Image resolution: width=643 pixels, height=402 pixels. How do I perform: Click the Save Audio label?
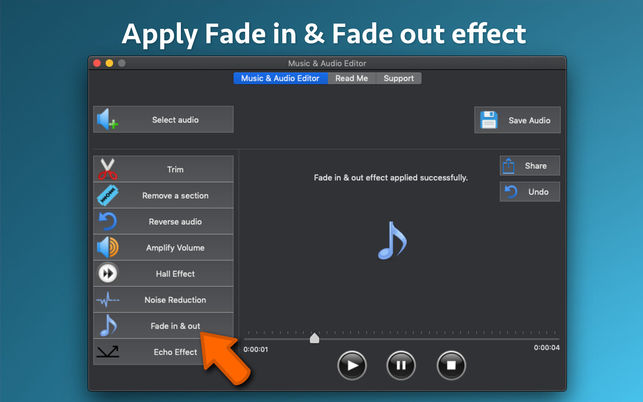pos(529,120)
